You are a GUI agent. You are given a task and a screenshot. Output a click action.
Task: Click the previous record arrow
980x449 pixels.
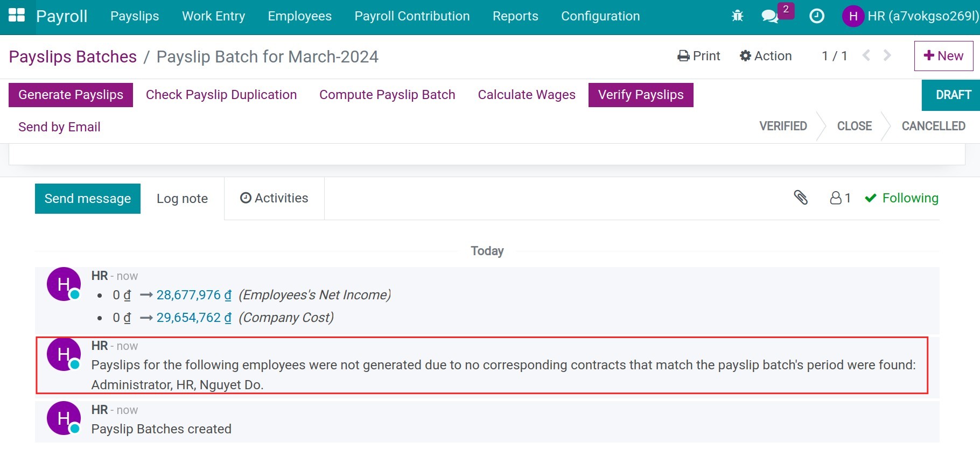point(866,55)
